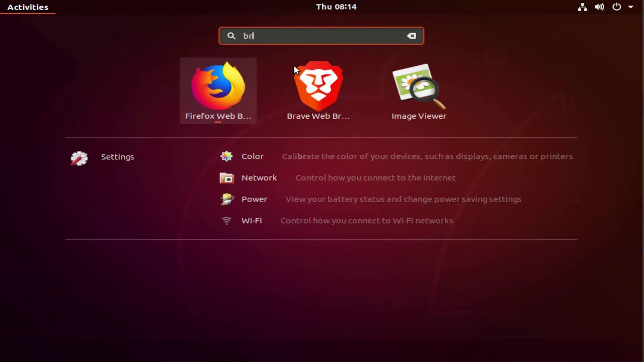Screen dimensions: 644x362
Task: Click the Wi-Fi settings icon
Action: [x=227, y=221]
